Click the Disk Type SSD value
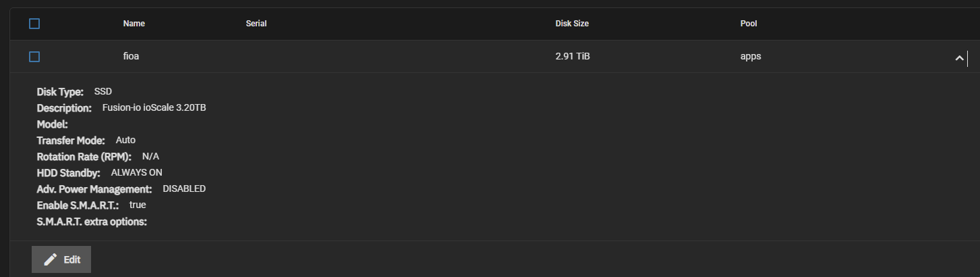Screen dimensions: 980x277 103,91
